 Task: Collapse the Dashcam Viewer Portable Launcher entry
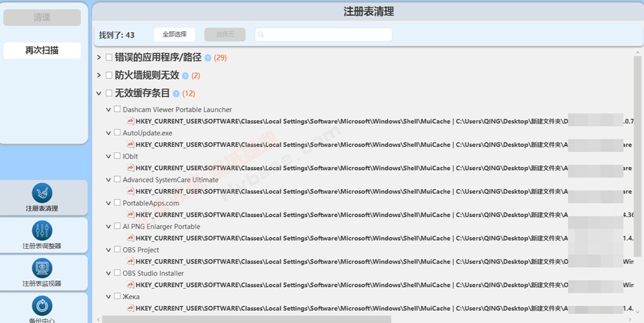[x=109, y=110]
